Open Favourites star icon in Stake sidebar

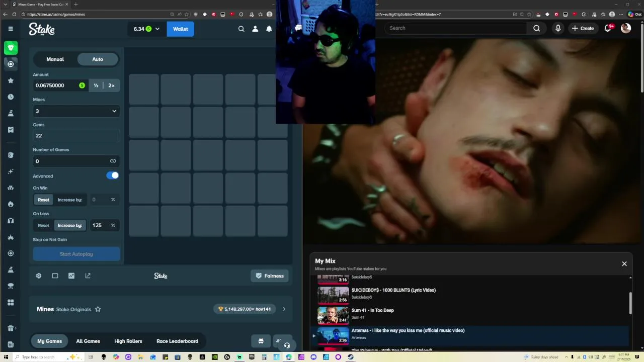pyautogui.click(x=11, y=80)
